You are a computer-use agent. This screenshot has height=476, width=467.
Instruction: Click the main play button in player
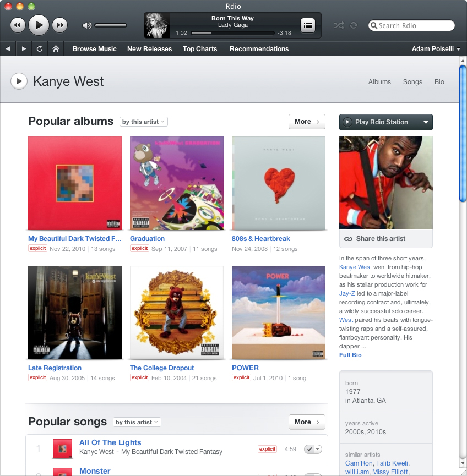[x=39, y=25]
